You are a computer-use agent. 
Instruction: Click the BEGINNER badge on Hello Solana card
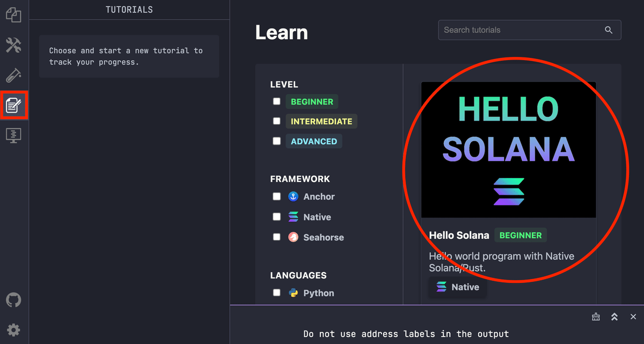tap(521, 235)
